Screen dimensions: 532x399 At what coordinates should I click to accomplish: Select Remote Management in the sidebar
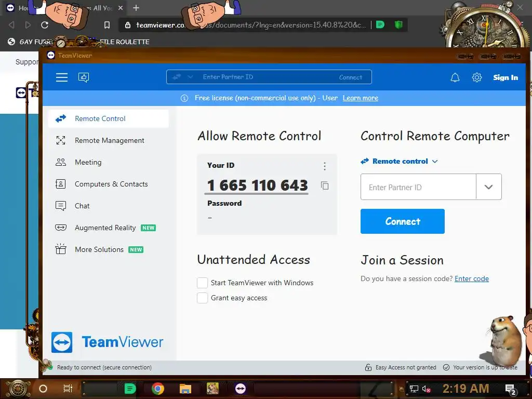click(109, 140)
